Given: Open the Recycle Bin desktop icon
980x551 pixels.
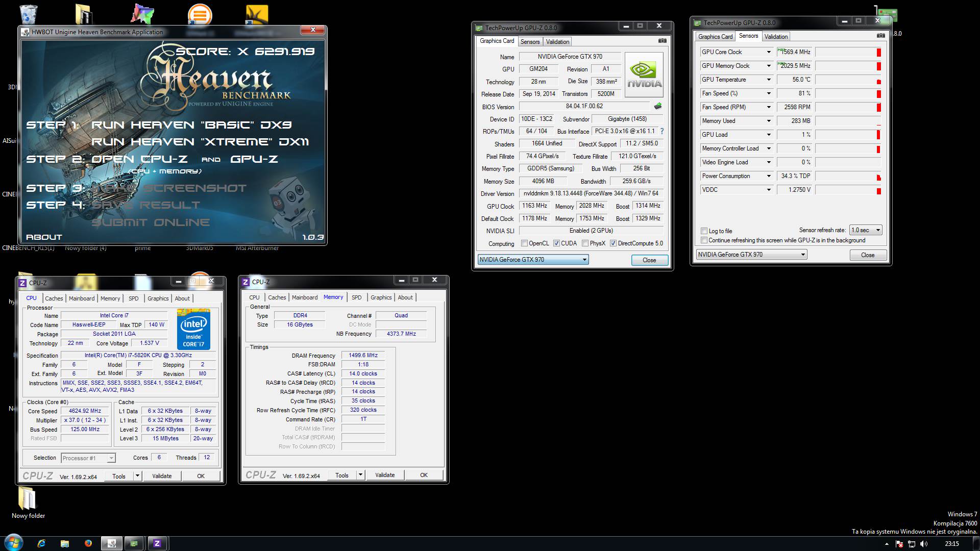Looking at the screenshot, I should click(x=29, y=14).
